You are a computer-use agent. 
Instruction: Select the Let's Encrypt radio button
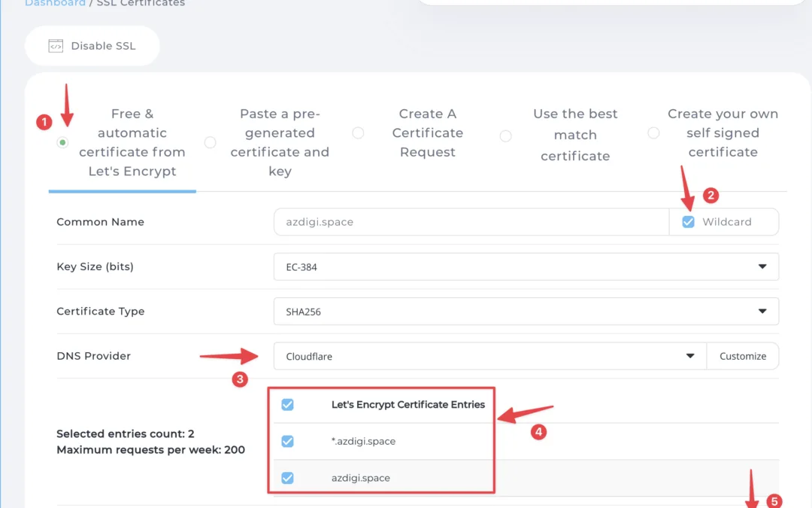click(x=62, y=142)
